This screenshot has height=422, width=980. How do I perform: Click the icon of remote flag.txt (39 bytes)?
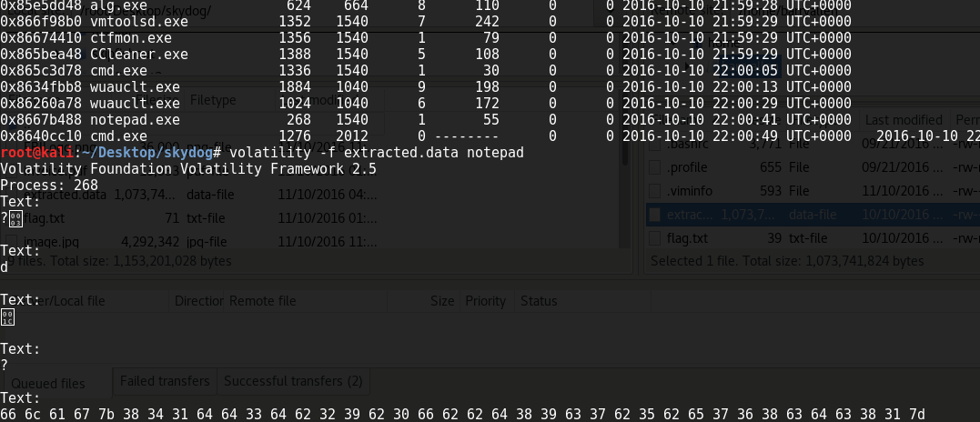[655, 238]
